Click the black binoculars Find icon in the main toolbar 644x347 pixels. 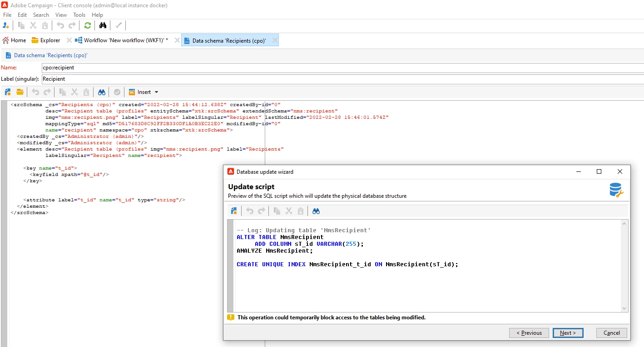103,25
